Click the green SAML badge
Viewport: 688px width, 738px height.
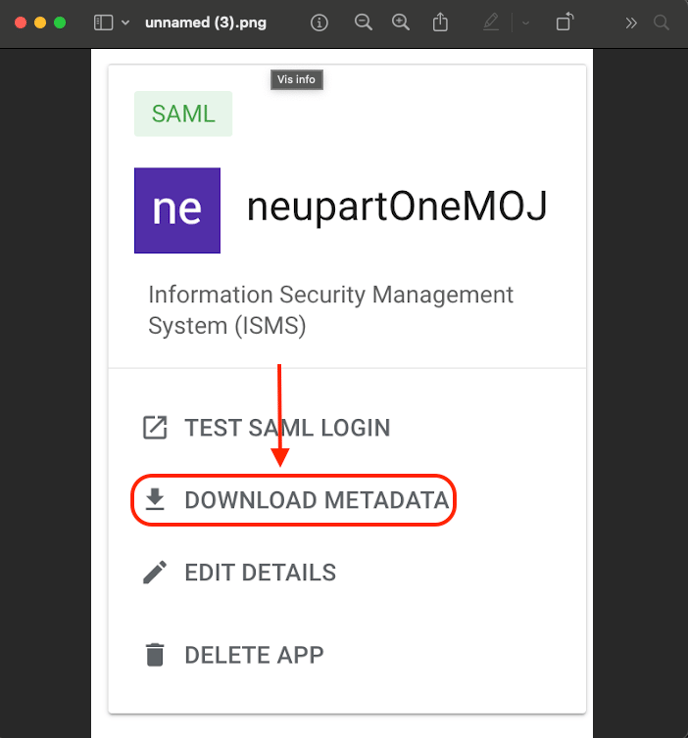click(x=183, y=114)
